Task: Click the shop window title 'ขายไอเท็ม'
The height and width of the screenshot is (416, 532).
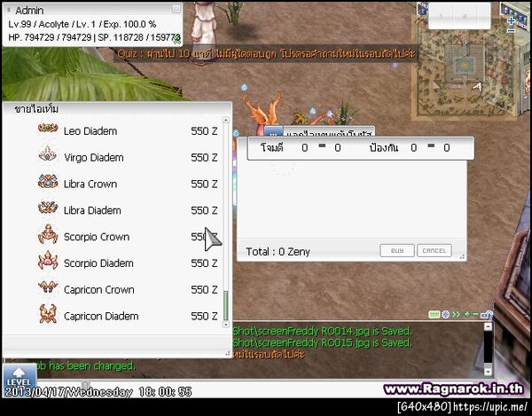Action: coord(36,109)
